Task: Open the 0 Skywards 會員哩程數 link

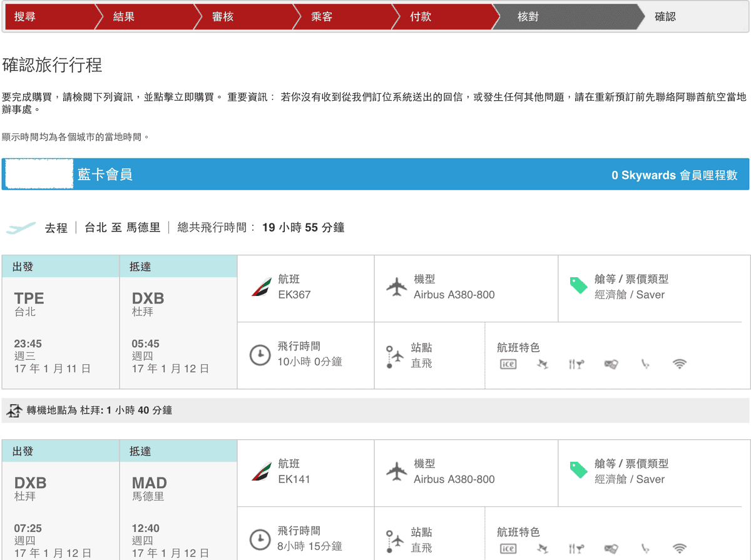Action: click(676, 175)
